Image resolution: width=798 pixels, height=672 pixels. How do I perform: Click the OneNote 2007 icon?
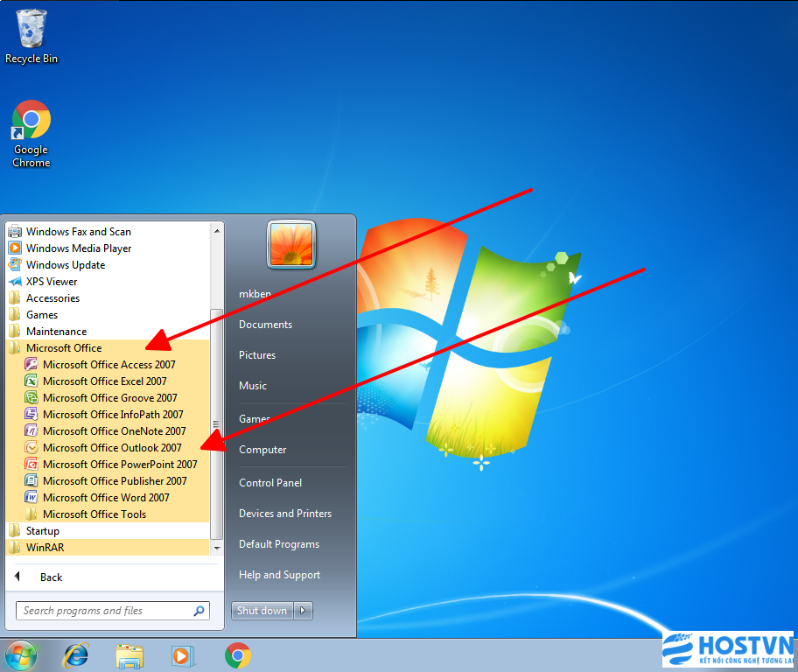[31, 431]
